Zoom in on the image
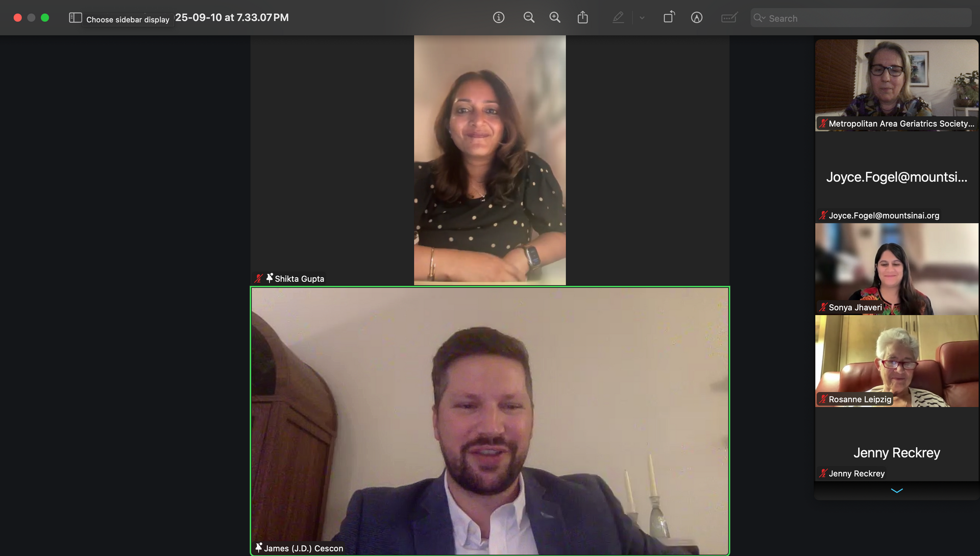The width and height of the screenshot is (980, 556). 555,18
